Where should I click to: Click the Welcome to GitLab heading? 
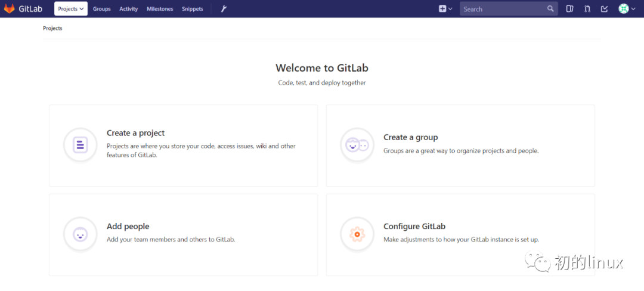tap(322, 67)
